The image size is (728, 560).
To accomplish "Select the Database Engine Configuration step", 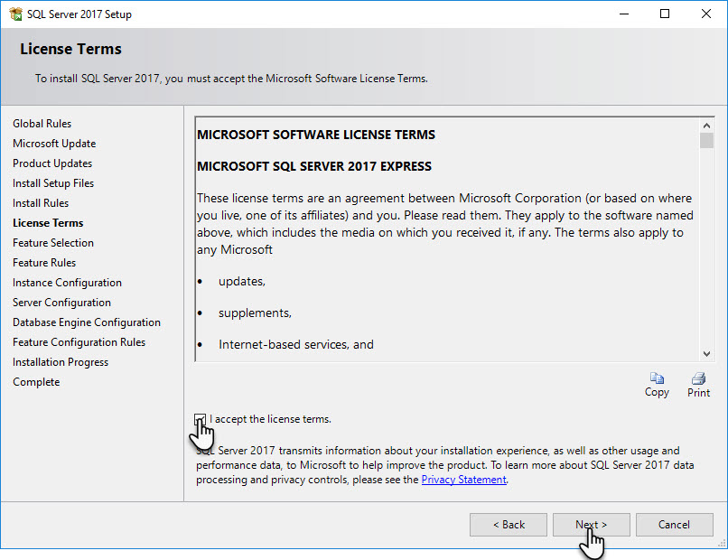I will [x=87, y=322].
